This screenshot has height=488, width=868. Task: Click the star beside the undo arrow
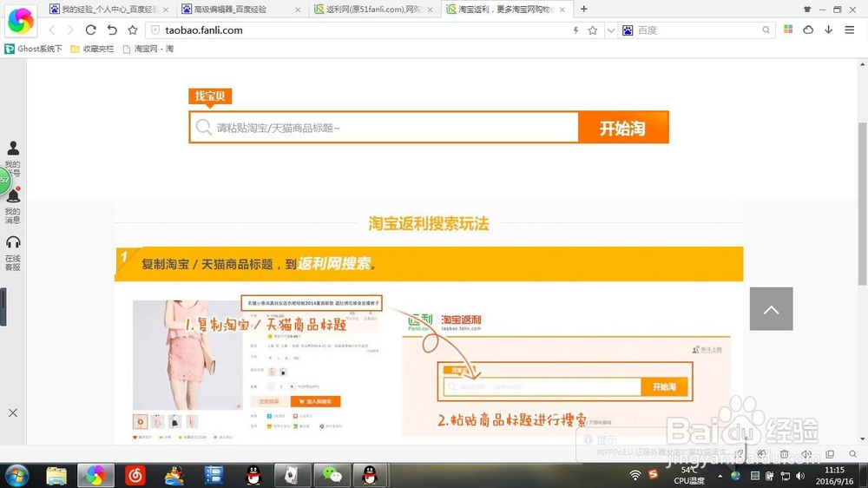coord(132,30)
